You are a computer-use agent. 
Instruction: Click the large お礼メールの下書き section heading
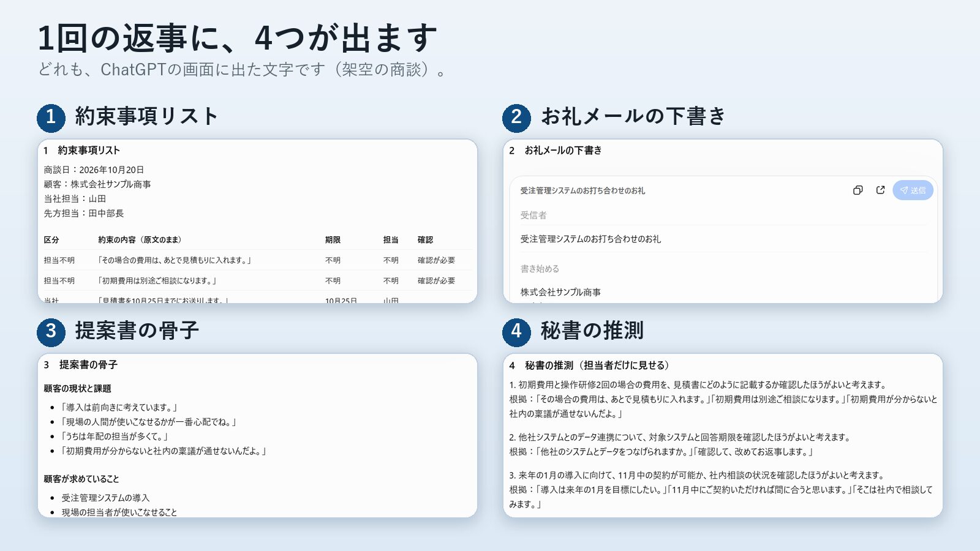633,116
